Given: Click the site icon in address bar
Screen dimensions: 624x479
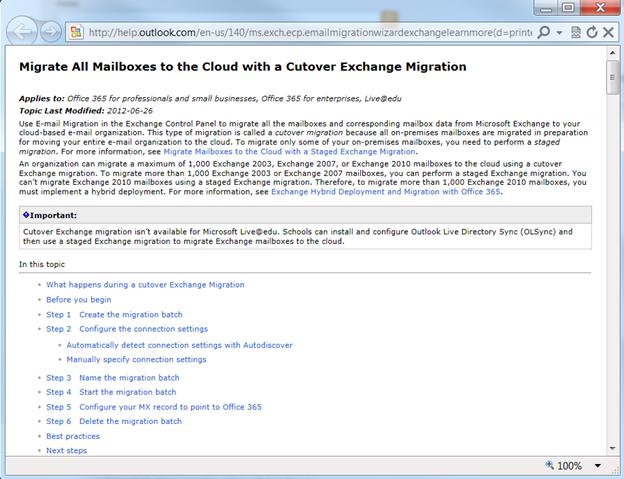Looking at the screenshot, I should click(x=76, y=32).
